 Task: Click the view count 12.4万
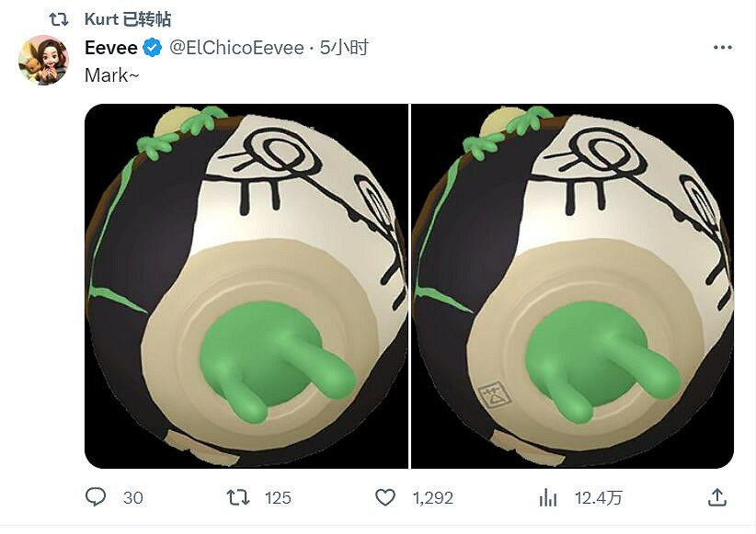point(599,497)
